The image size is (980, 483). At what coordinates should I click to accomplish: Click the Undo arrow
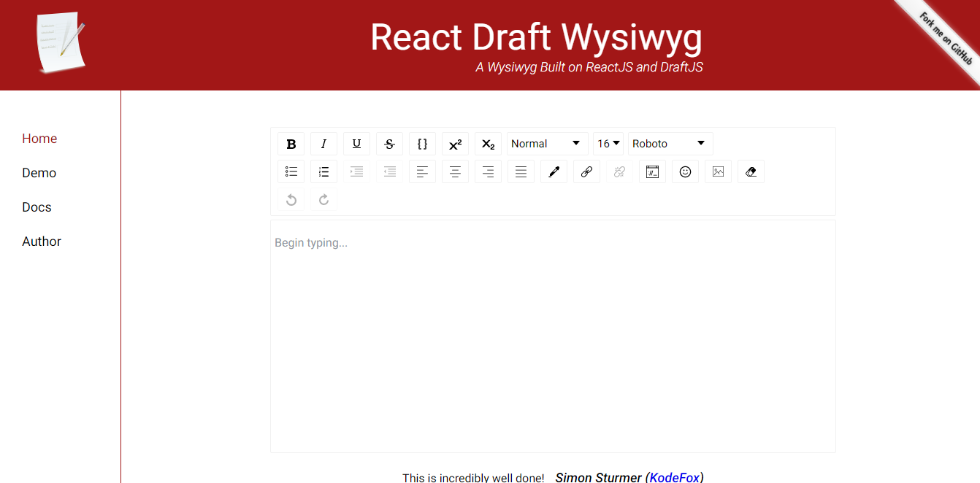(291, 199)
